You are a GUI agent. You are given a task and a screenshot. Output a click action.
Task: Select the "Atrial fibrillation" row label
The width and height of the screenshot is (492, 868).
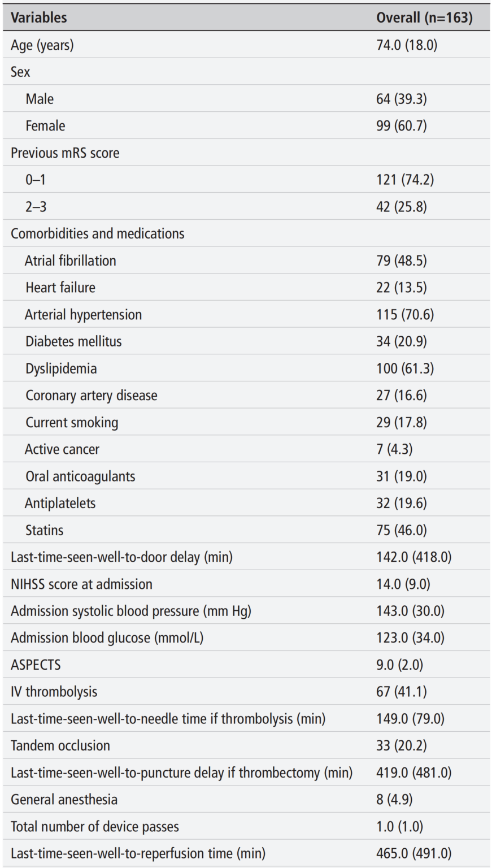(71, 261)
